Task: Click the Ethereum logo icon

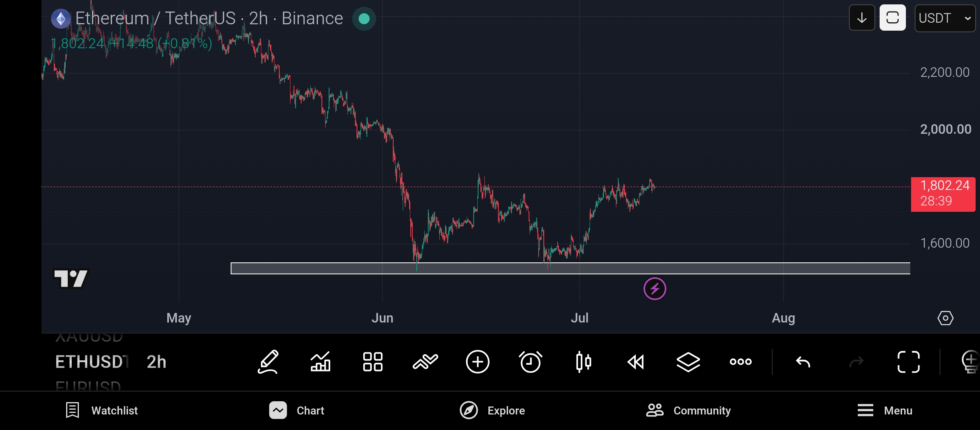Action: click(61, 19)
